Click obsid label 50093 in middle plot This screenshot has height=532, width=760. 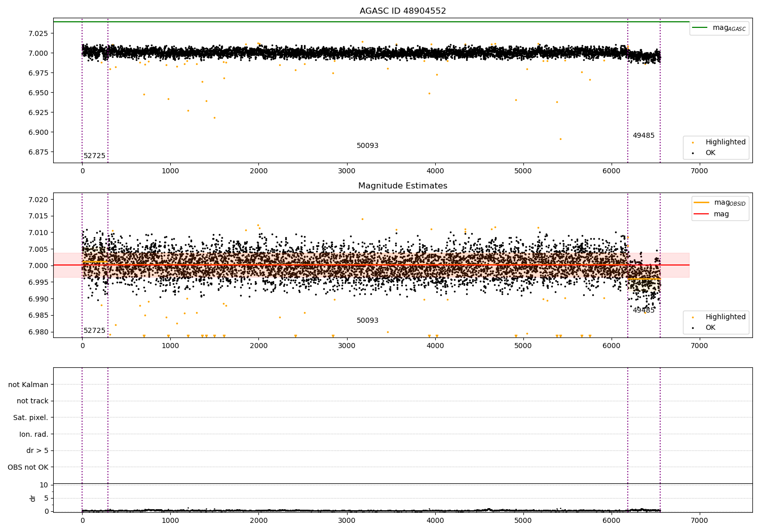point(367,321)
